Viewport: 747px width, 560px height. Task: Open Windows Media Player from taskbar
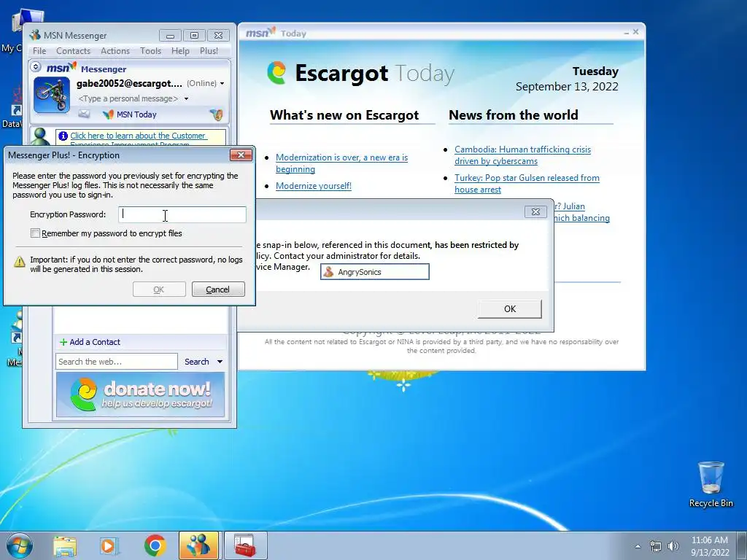[x=109, y=545]
